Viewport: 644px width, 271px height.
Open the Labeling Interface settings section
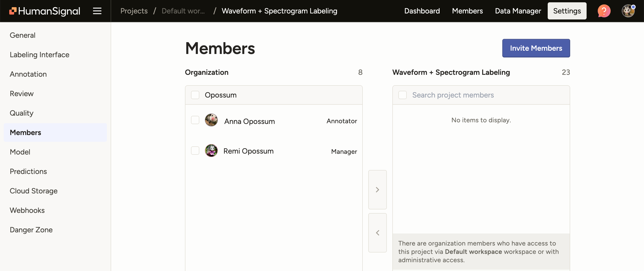click(40, 55)
